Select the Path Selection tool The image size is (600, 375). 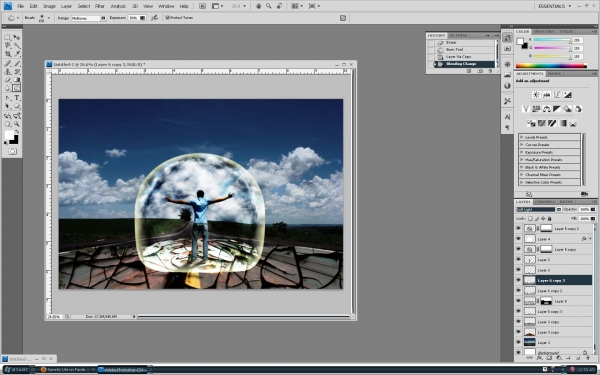coord(7,106)
